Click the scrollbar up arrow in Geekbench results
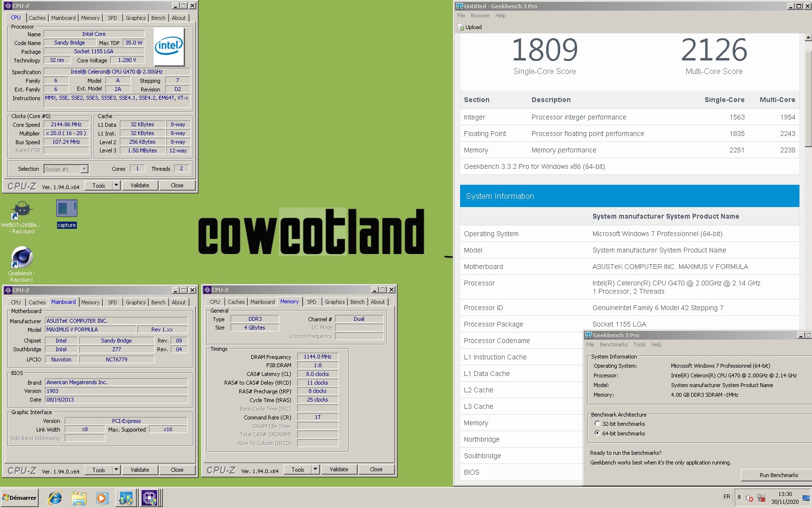 (x=808, y=37)
